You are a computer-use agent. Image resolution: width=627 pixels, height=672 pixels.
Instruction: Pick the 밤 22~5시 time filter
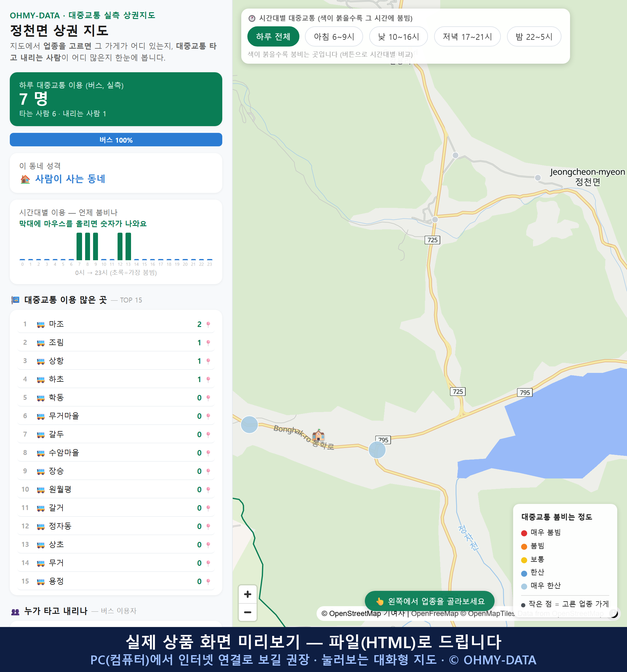pyautogui.click(x=534, y=36)
